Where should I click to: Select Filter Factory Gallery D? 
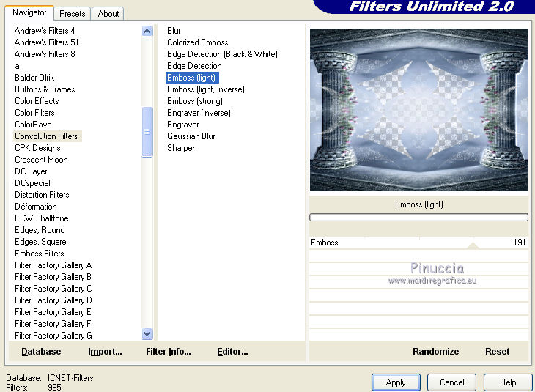click(53, 300)
